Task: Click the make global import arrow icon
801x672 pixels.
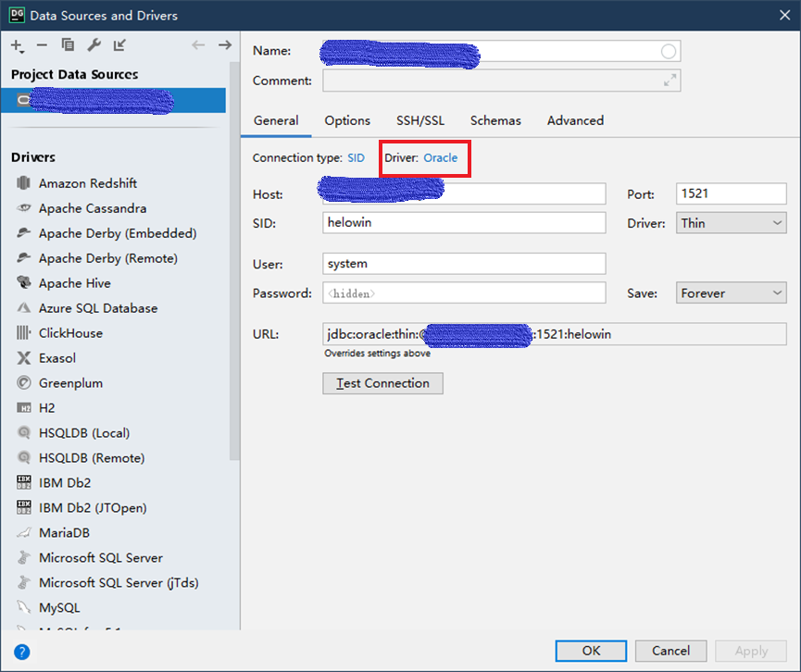Action: pyautogui.click(x=119, y=45)
